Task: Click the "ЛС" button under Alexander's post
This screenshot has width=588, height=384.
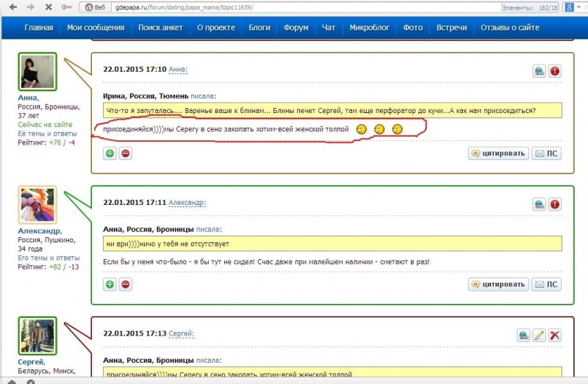Action: [546, 284]
